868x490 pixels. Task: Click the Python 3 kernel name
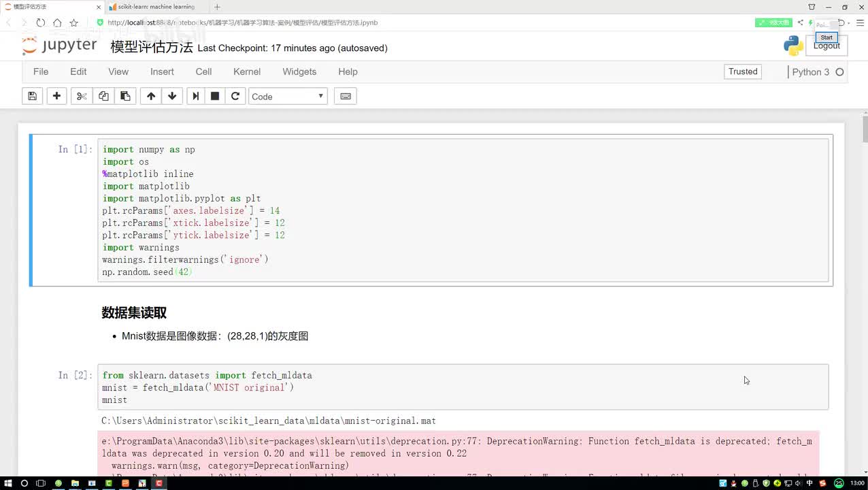point(811,72)
